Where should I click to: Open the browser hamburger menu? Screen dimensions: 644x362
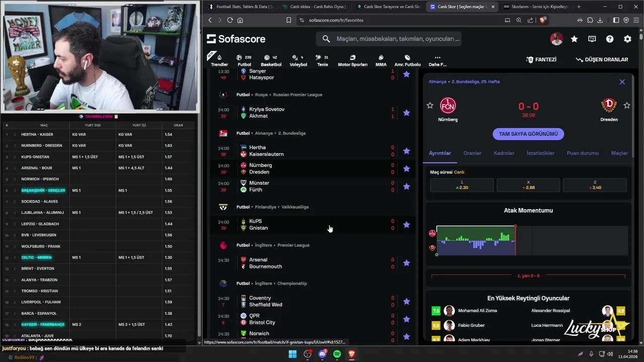point(636,20)
